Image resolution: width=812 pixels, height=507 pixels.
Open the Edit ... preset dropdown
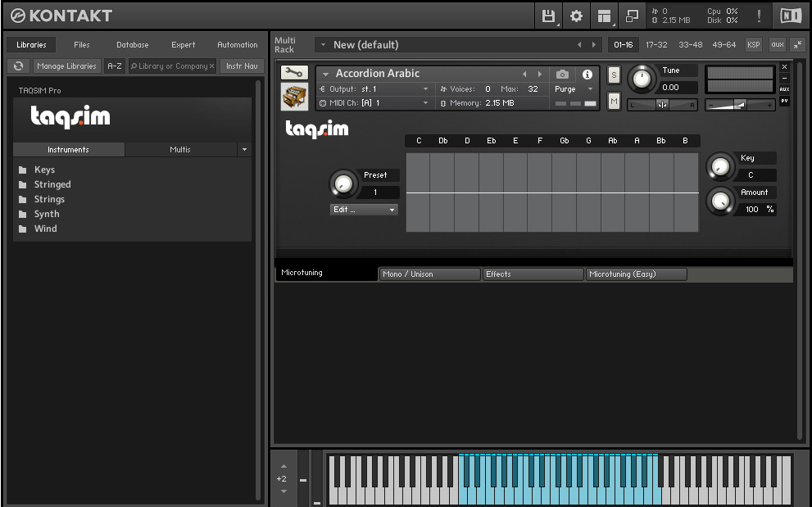tap(364, 210)
